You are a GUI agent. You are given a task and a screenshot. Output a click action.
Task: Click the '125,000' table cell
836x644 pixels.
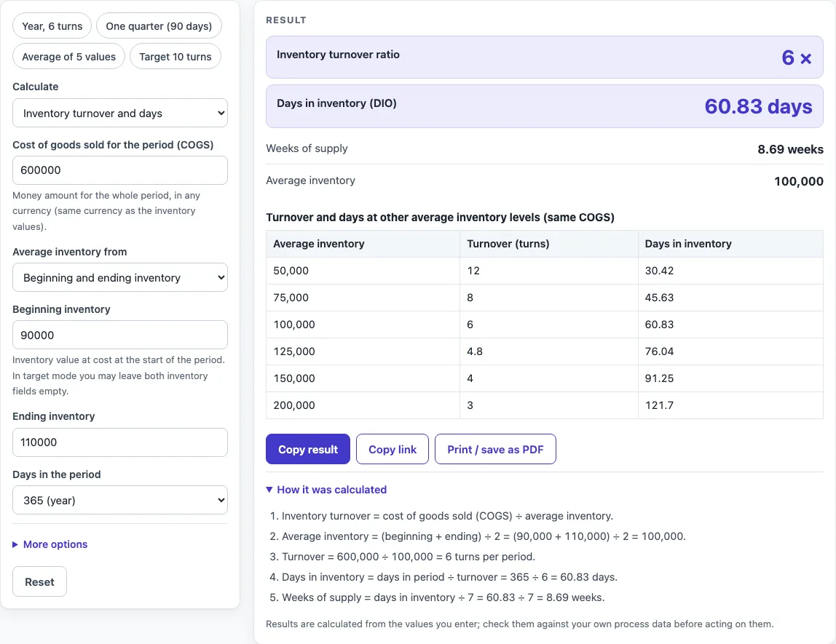pyautogui.click(x=363, y=351)
